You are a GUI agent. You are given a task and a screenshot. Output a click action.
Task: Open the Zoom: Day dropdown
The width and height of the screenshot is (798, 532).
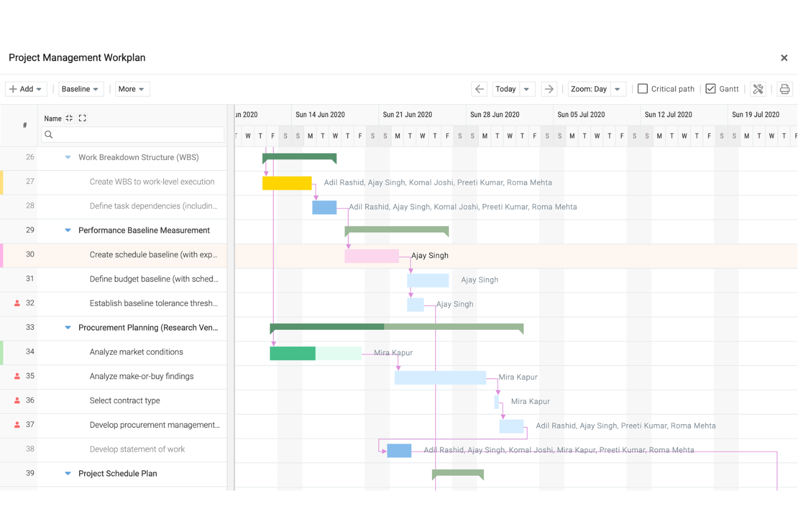596,88
